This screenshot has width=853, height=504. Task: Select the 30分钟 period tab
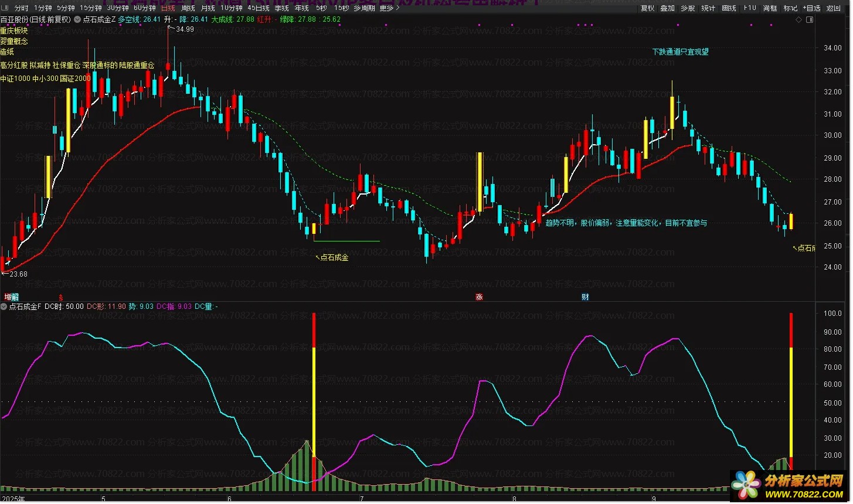click(x=118, y=8)
